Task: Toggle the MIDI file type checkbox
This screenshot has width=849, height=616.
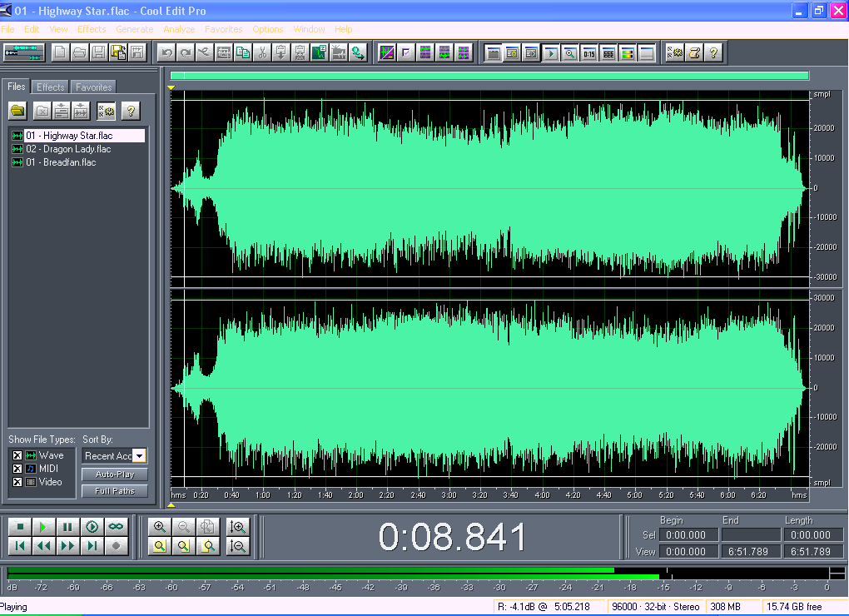Action: pos(17,468)
